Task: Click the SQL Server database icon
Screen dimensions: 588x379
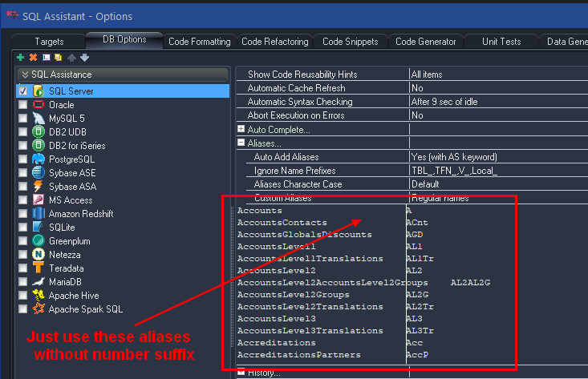Action: pos(39,91)
